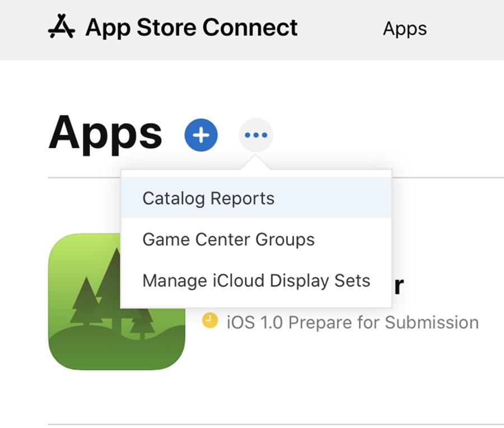Open the Apps navigation link in header
Viewport: 504px width, 428px height.
click(x=405, y=29)
